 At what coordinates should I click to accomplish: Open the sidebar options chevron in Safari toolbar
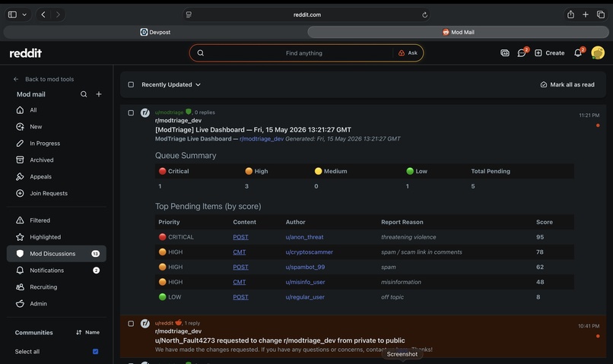tap(24, 14)
